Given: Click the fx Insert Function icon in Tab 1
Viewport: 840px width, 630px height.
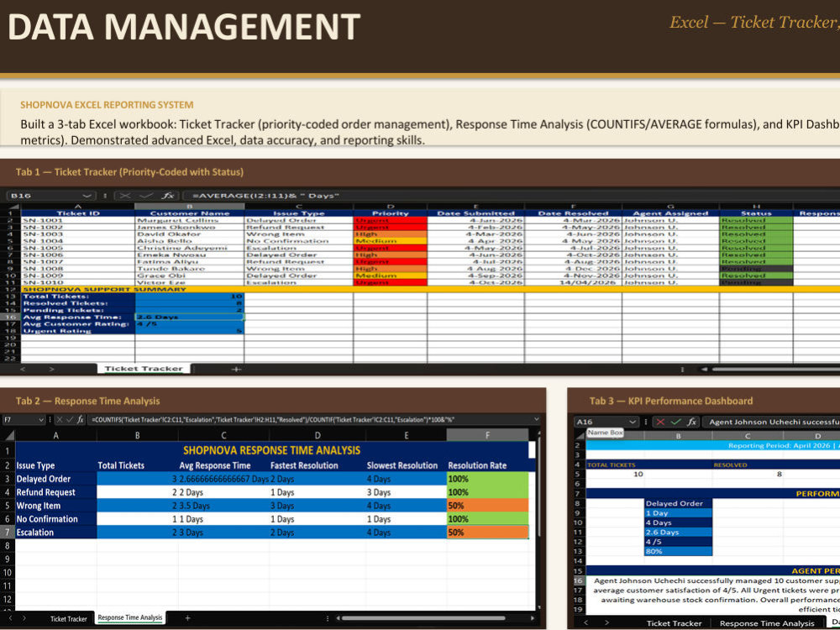Looking at the screenshot, I should (168, 196).
